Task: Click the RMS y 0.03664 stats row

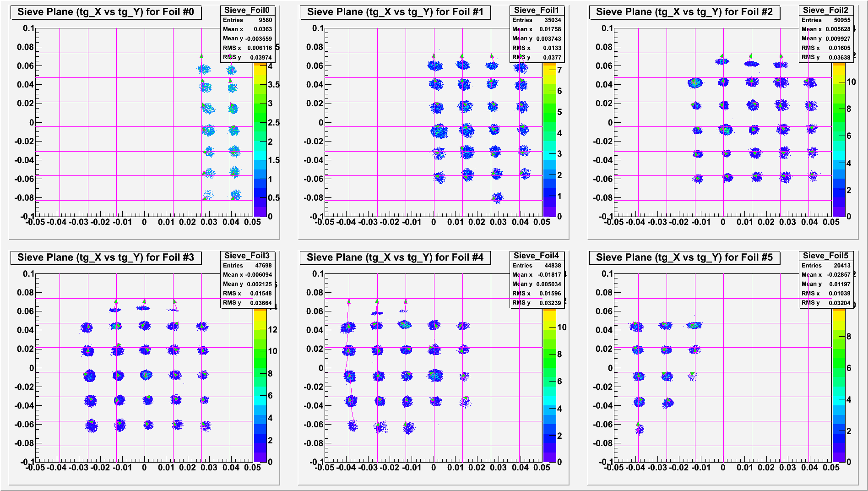Action: pyautogui.click(x=247, y=303)
